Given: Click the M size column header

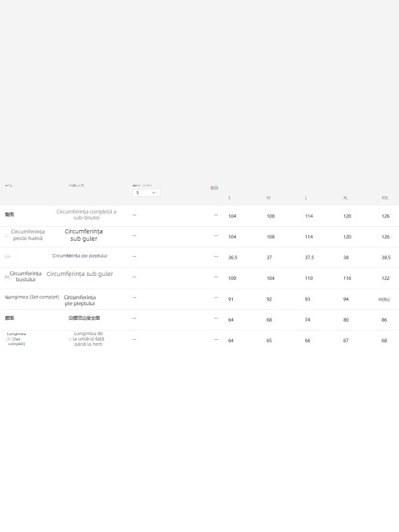Looking at the screenshot, I should coord(269,198).
